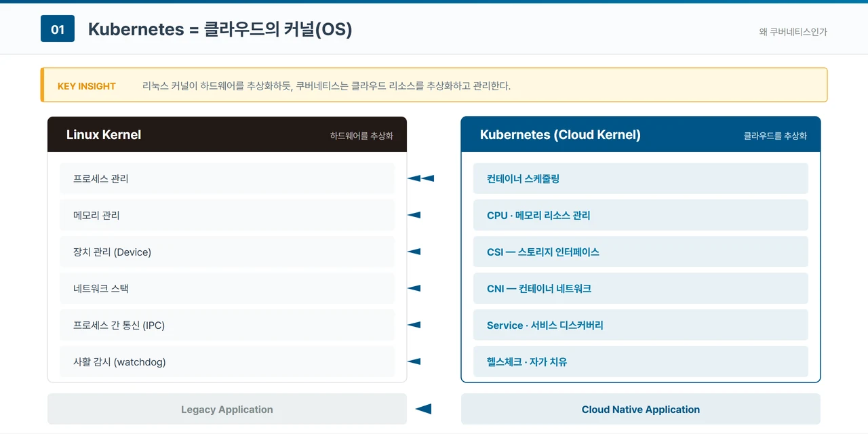Select the 'Kubernetes (Cloud Kernel)' header title
Viewport: 868px width, 434px height.
pyautogui.click(x=560, y=134)
